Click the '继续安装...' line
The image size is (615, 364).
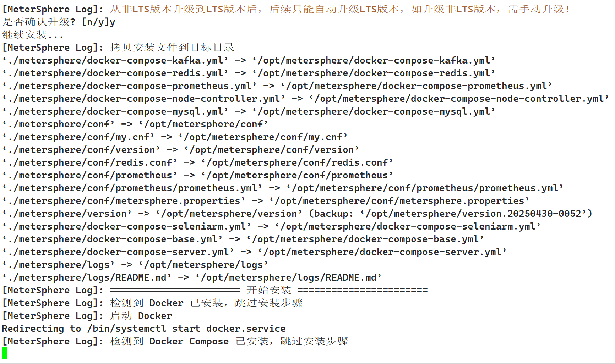tap(33, 35)
